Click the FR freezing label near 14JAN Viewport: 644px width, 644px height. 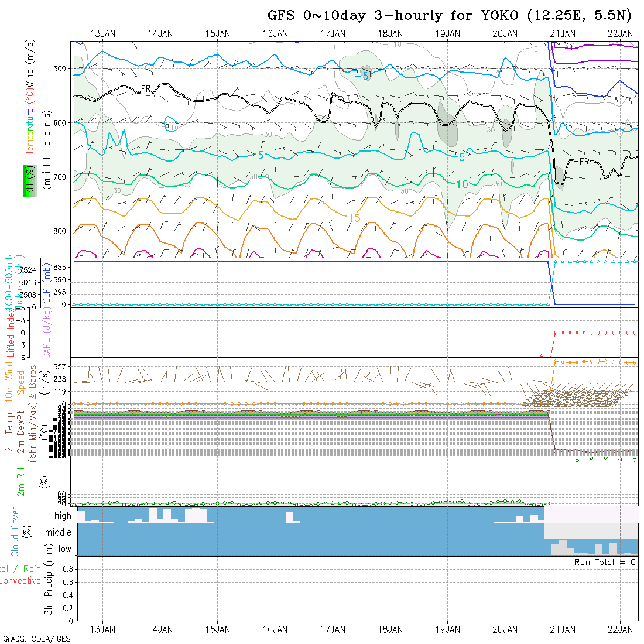click(x=146, y=88)
